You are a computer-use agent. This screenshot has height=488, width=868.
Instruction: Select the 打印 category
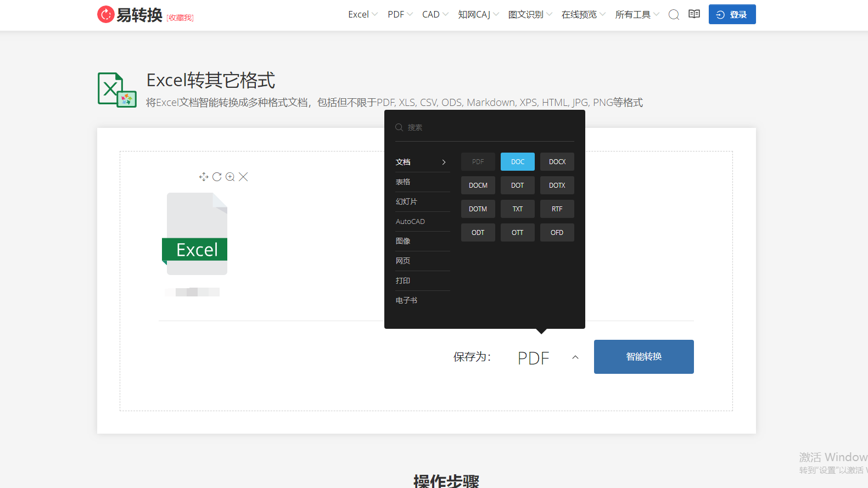[423, 281]
